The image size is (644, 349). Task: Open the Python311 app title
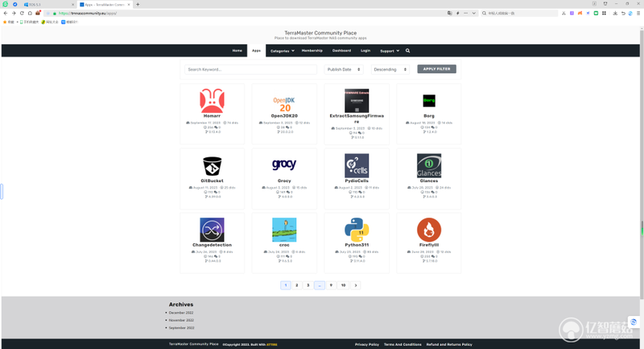(357, 245)
